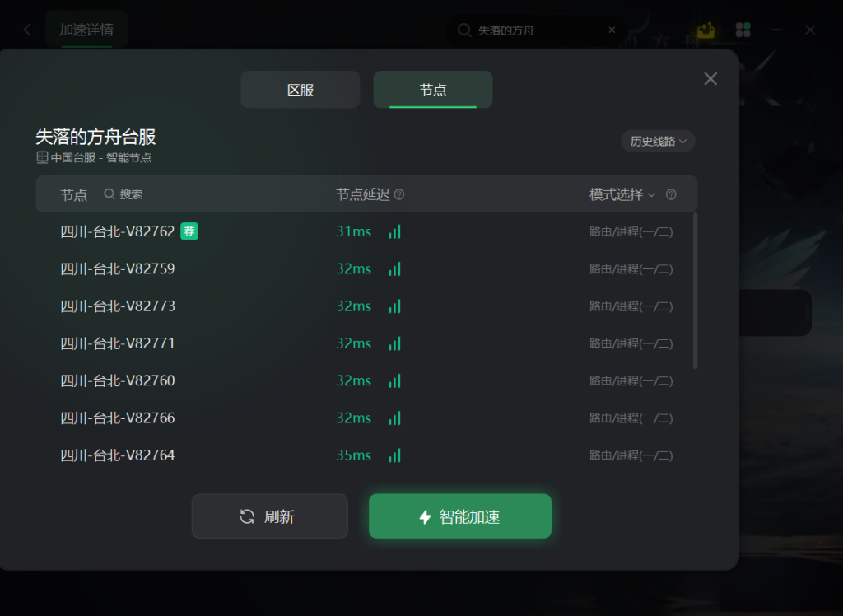The image size is (843, 616).
Task: Start 智能加速 button
Action: click(460, 516)
